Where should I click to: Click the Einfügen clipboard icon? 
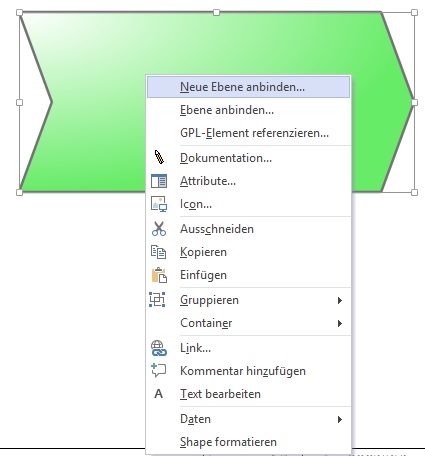coord(159,275)
